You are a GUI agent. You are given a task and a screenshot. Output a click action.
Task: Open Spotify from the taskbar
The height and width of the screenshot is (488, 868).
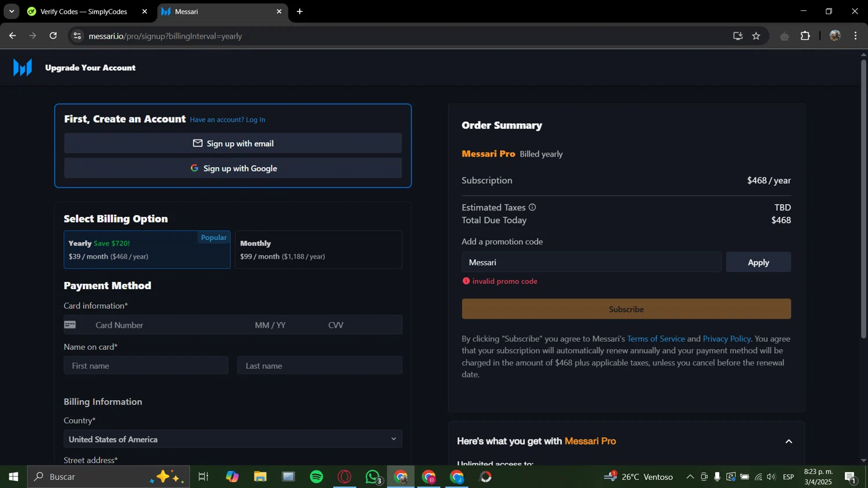317,477
